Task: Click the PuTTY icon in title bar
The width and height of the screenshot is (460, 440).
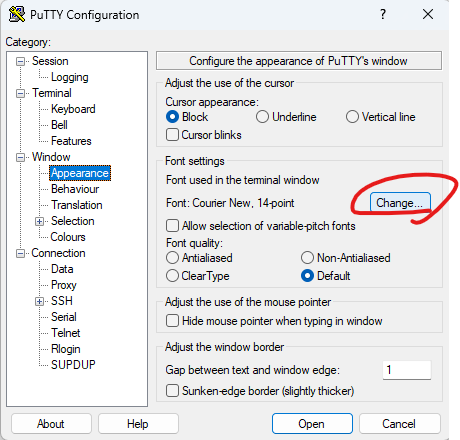Action: click(17, 14)
